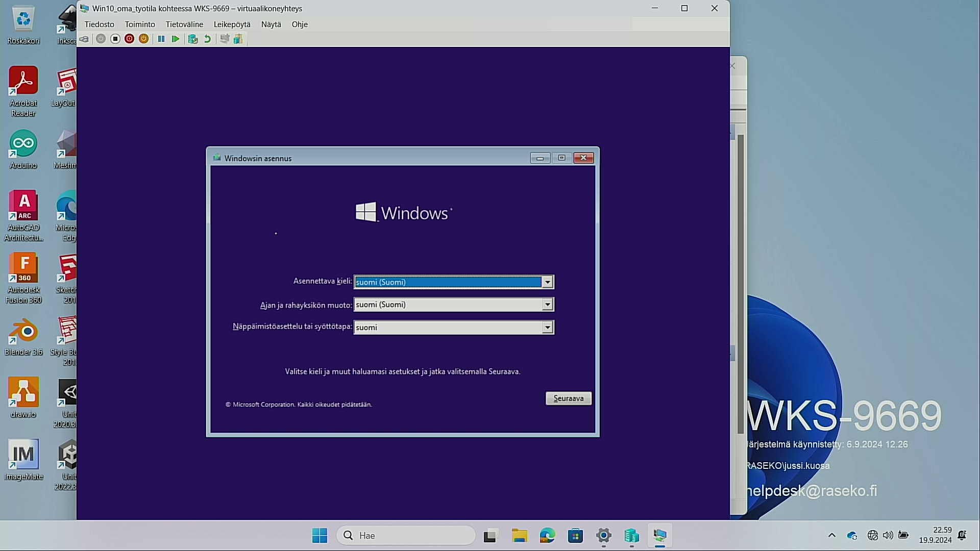Screen dimensions: 980x551
Task: Click the green Revert arrow icon
Action: (207, 39)
